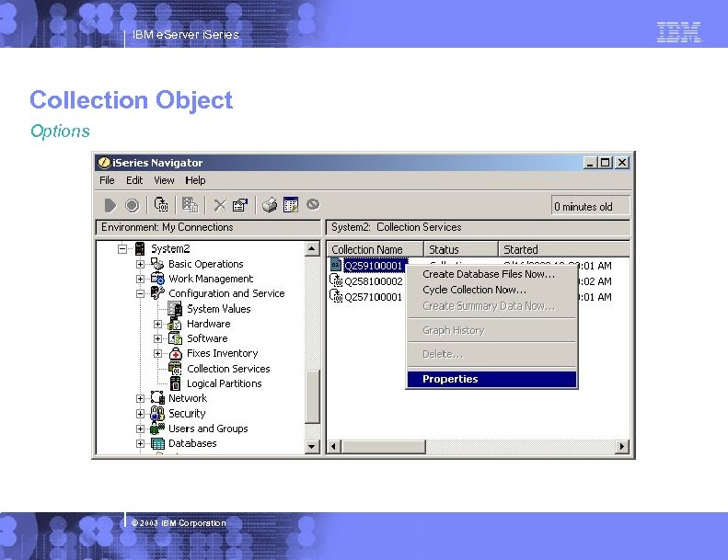728x560 pixels.
Task: Click the Basic Operations icon
Action: [157, 264]
